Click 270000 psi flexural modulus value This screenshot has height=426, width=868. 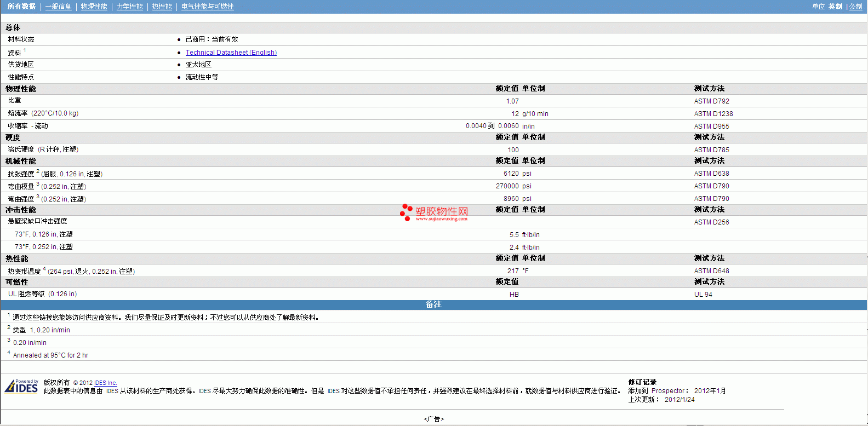(513, 186)
